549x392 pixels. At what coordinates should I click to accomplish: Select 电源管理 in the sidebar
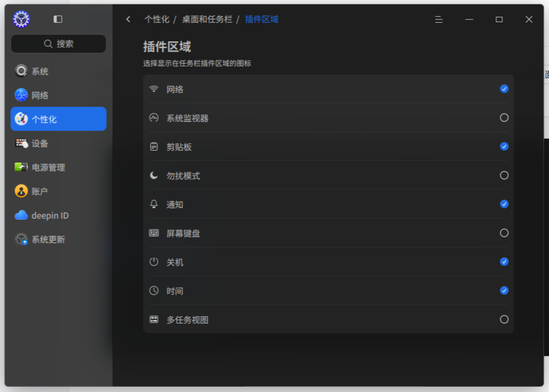(58, 167)
